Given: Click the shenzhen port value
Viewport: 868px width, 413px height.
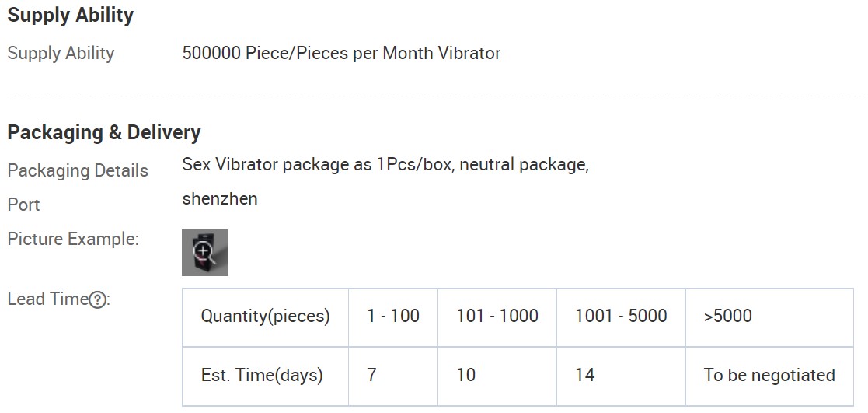Looking at the screenshot, I should coord(220,198).
